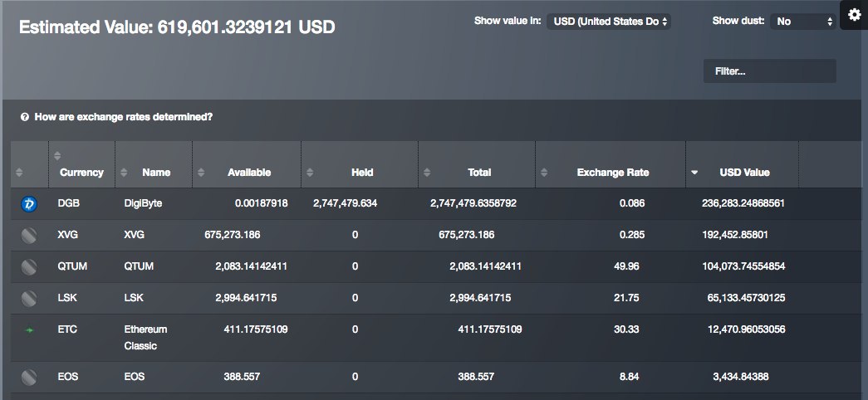Image resolution: width=868 pixels, height=400 pixels.
Task: Click the Ethereum Classic coin icon
Action: (x=29, y=329)
